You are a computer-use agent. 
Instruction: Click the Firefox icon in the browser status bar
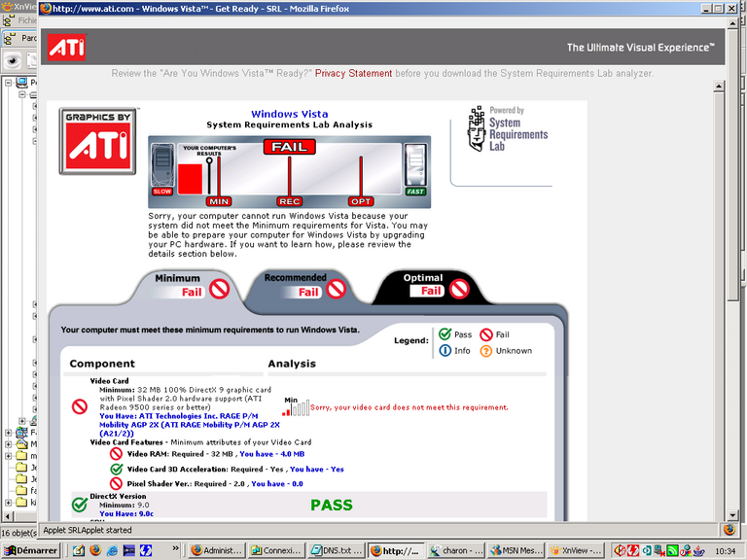(729, 530)
